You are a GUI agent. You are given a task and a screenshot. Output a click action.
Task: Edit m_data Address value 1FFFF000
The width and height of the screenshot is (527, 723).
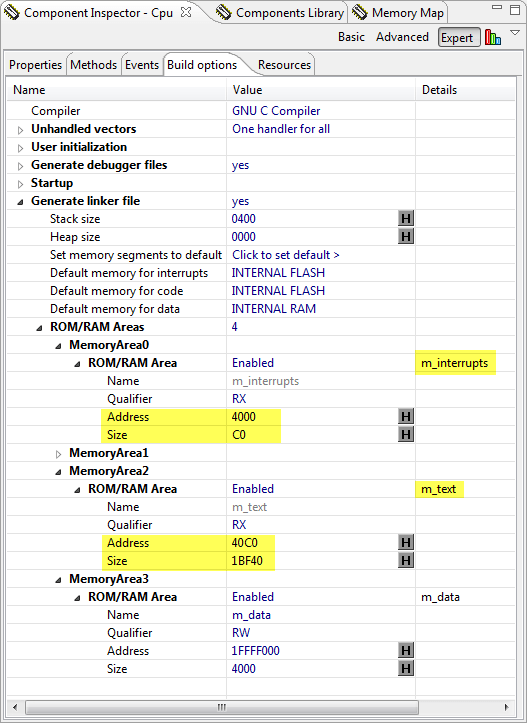coord(255,651)
